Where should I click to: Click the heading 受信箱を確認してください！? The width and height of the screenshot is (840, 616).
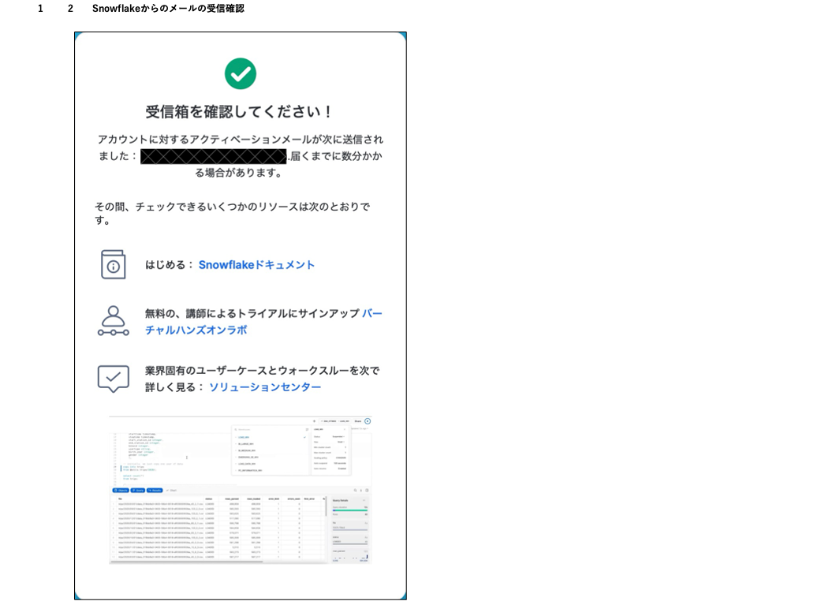point(238,111)
